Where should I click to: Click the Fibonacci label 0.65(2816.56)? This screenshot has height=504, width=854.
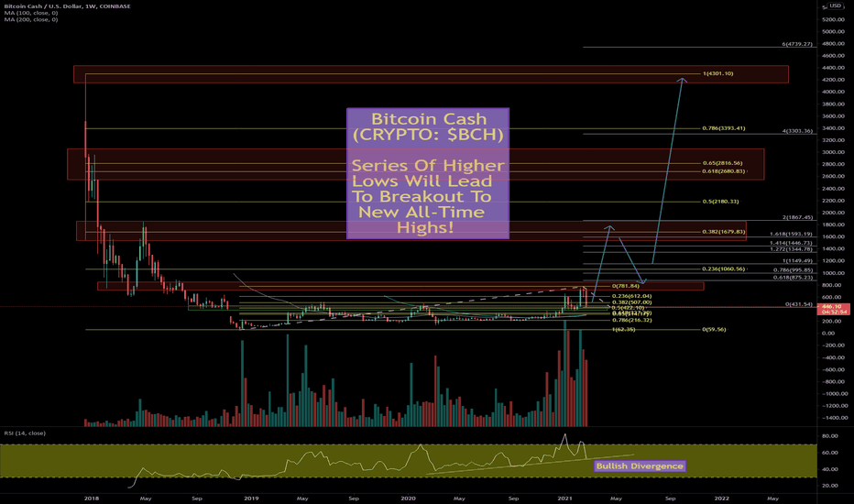(722, 163)
